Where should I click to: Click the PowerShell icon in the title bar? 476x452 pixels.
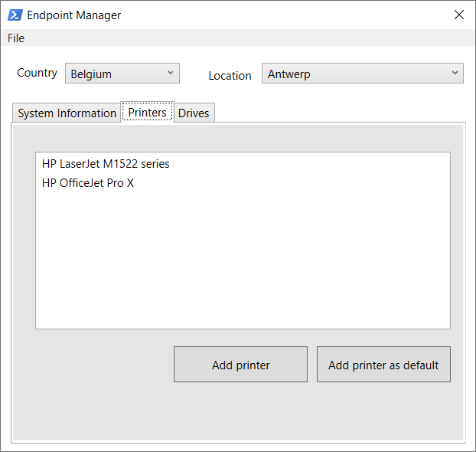[15, 15]
